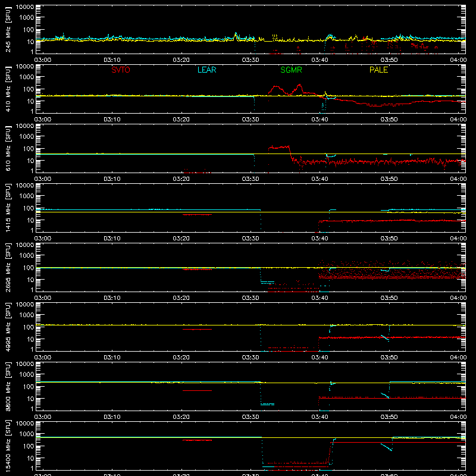The height and width of the screenshot is (476, 476).
Task: Select the 245 MHz [SFU] axis label
Action: (x=8, y=30)
